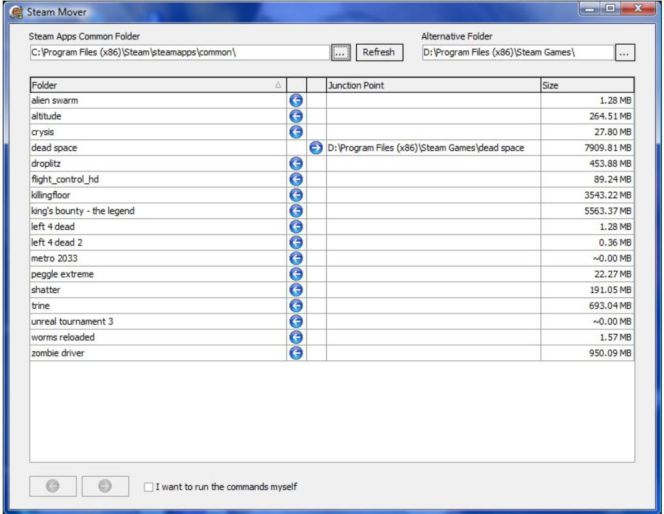The height and width of the screenshot is (514, 664).
Task: Click the arrow icon for unreal tournament 3
Action: pyautogui.click(x=296, y=321)
